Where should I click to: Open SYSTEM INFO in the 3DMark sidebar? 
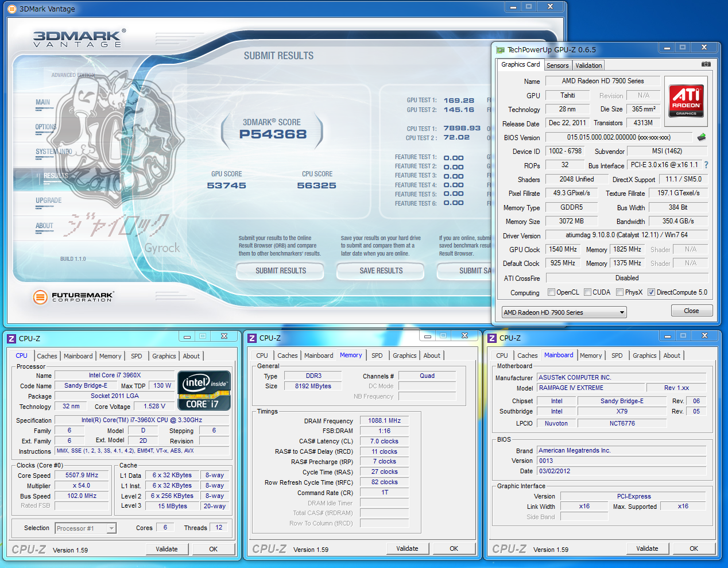[53, 152]
